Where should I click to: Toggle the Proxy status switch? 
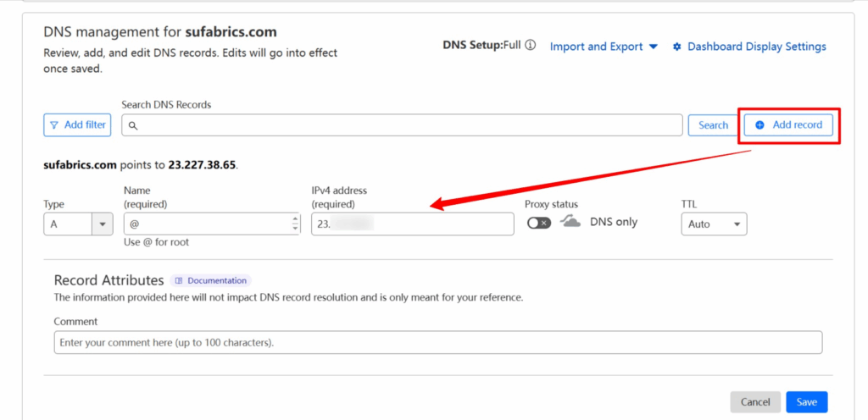[538, 223]
